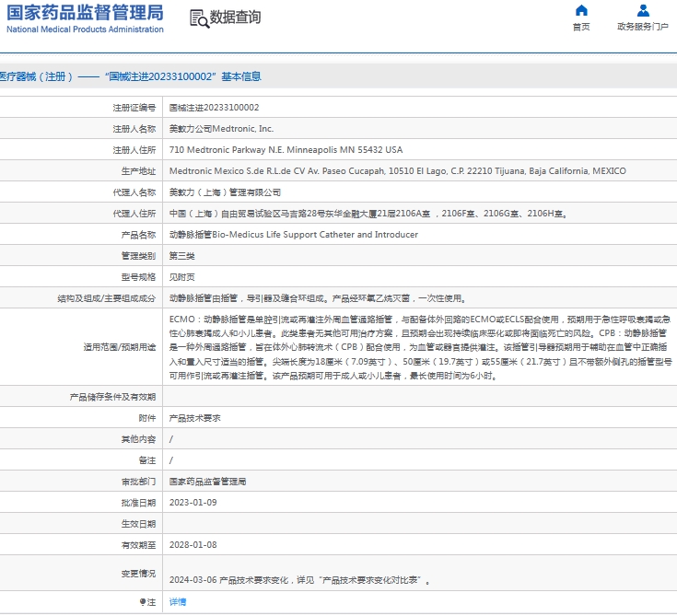The width and height of the screenshot is (677, 616).
Task: Select the ECMO intended use paragraph
Action: [x=421, y=347]
